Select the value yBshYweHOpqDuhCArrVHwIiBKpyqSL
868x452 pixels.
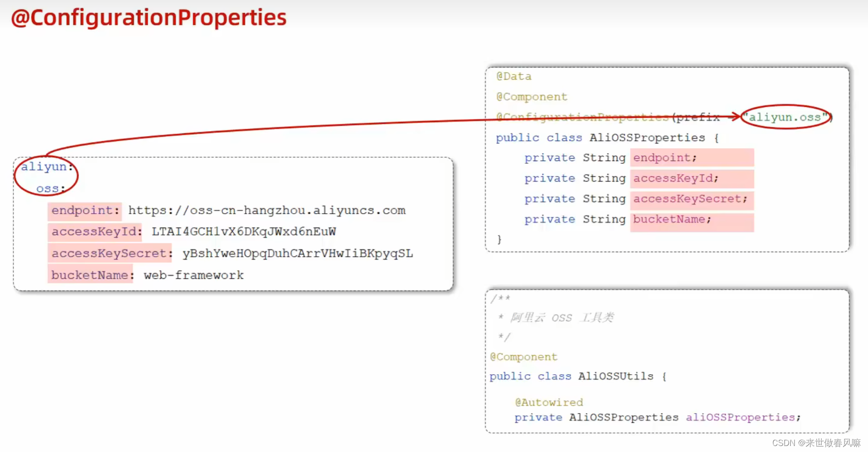[x=298, y=254]
